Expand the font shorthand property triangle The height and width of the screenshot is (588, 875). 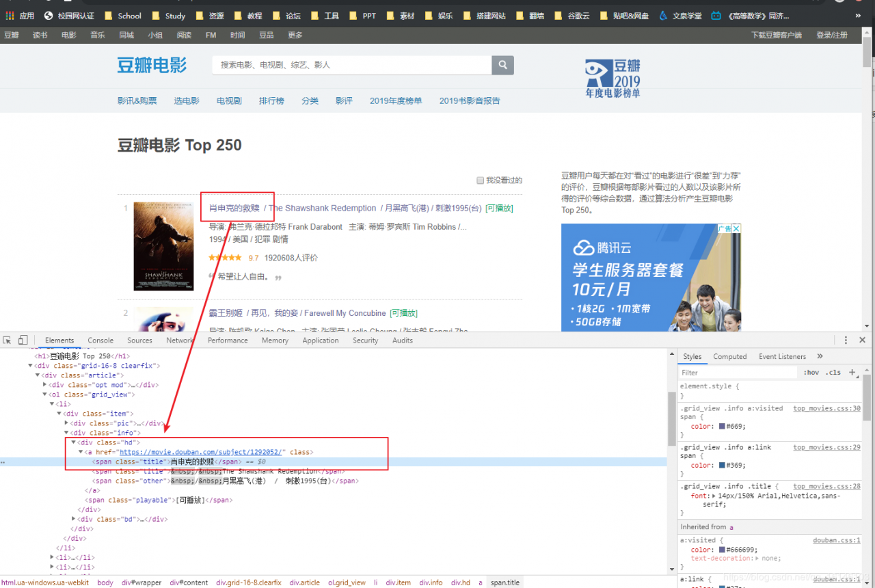pos(714,496)
